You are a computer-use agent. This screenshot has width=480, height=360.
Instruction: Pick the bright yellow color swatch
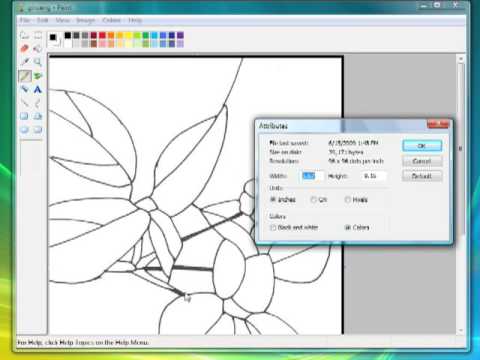(x=128, y=35)
